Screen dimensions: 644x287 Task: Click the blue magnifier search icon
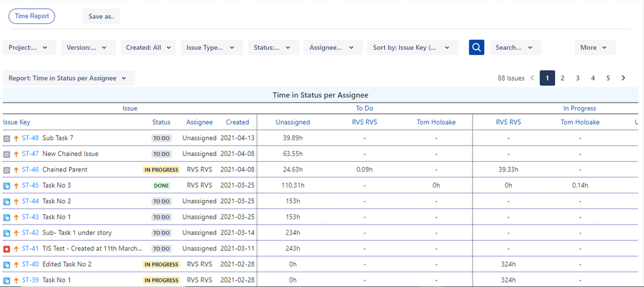point(476,47)
